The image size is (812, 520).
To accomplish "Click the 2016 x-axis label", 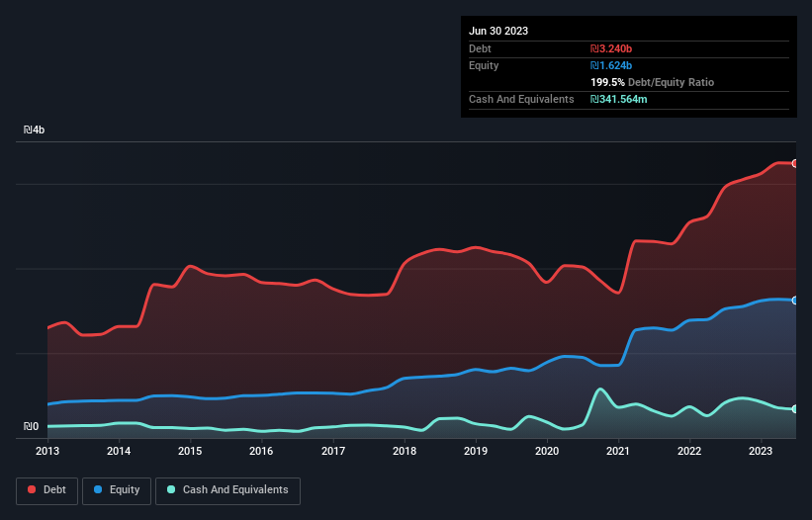I will (x=261, y=451).
